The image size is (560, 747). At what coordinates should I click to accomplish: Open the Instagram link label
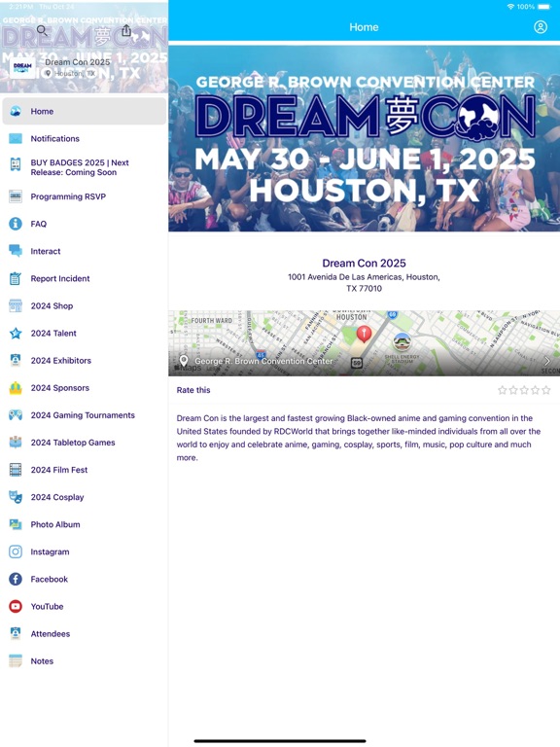[x=50, y=551]
